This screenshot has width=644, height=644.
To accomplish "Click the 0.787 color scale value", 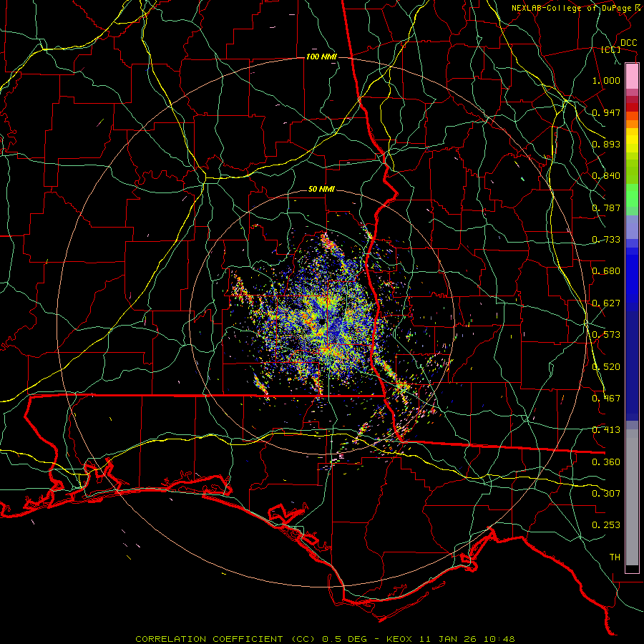I will tap(606, 208).
